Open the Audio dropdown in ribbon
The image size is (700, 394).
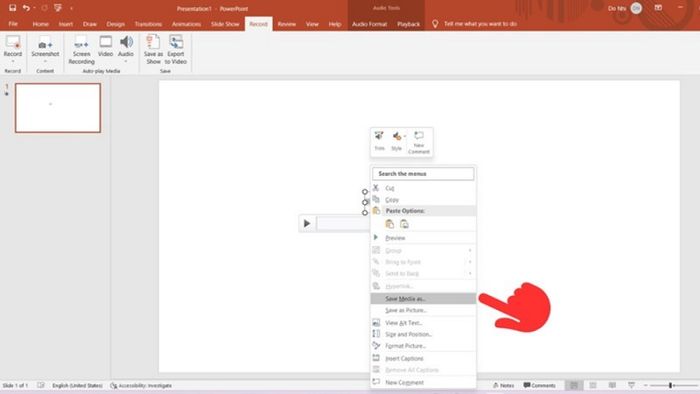(126, 62)
